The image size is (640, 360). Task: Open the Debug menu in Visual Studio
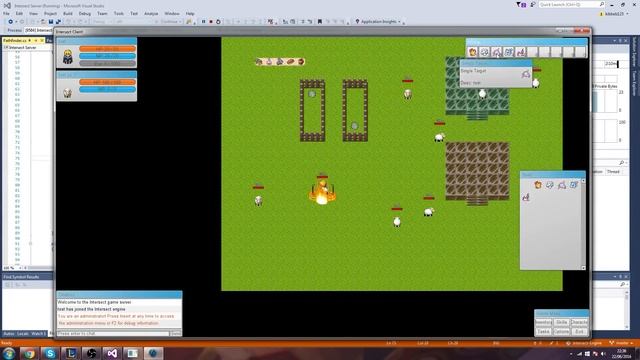click(84, 13)
